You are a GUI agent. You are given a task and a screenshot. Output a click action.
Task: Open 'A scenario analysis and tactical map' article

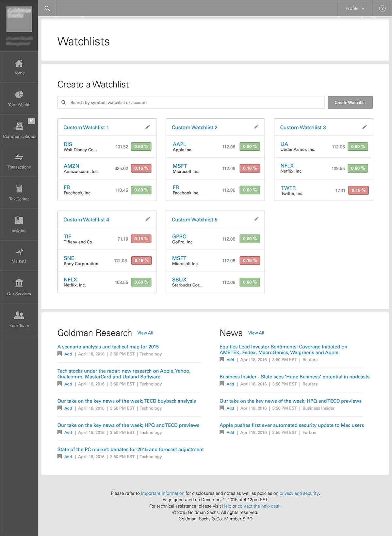click(x=108, y=347)
